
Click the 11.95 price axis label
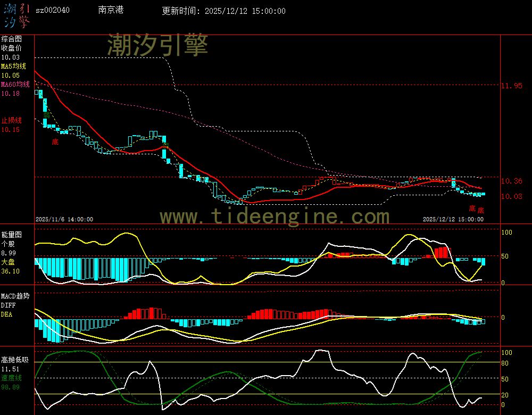(x=511, y=86)
